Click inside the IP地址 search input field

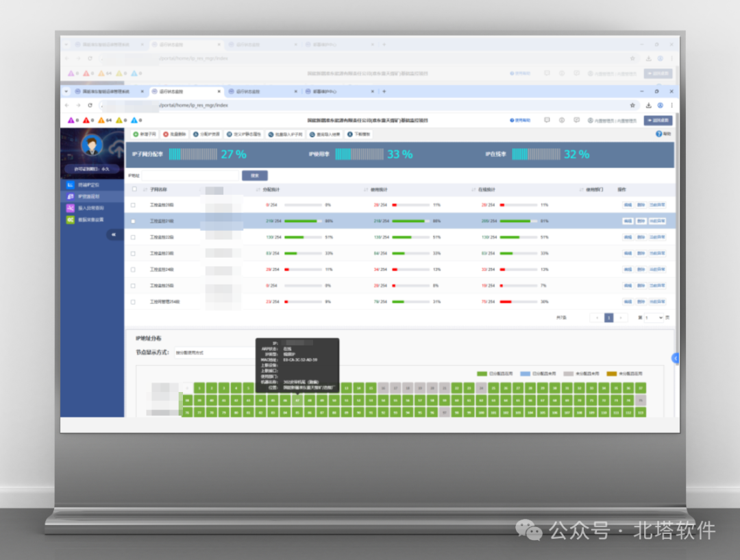[190, 175]
